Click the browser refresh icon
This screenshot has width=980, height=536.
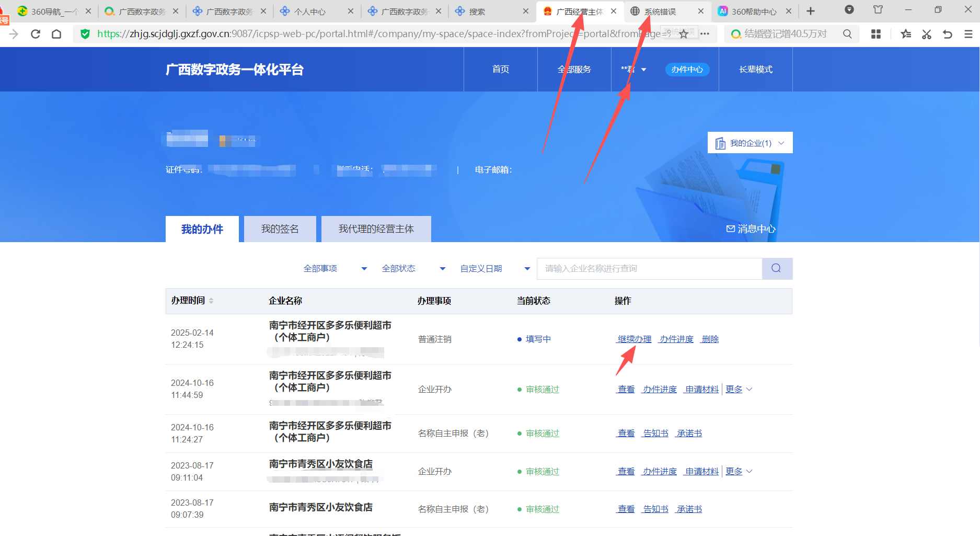(x=36, y=34)
